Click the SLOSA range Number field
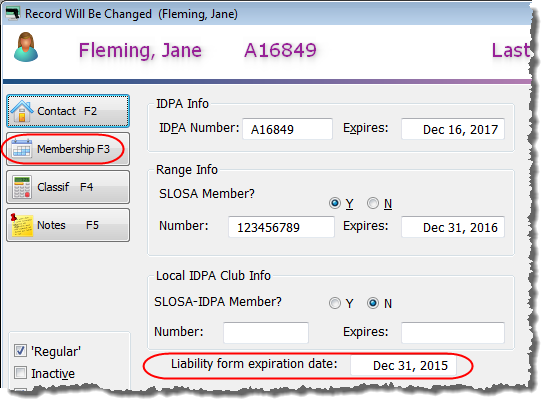Screen dimensions: 549x406 [282, 227]
